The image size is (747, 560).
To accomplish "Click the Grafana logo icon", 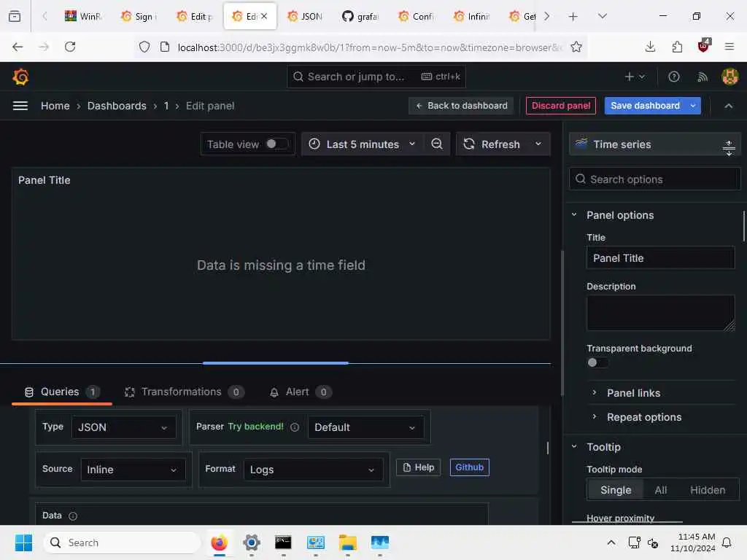I will pos(20,77).
